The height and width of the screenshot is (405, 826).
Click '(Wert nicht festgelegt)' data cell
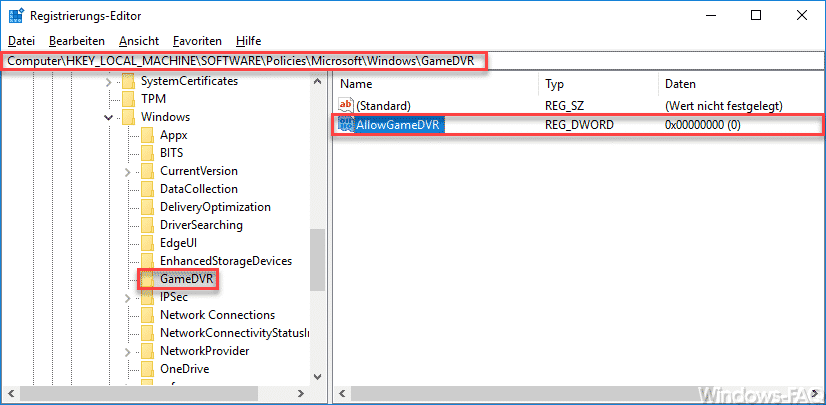point(724,106)
